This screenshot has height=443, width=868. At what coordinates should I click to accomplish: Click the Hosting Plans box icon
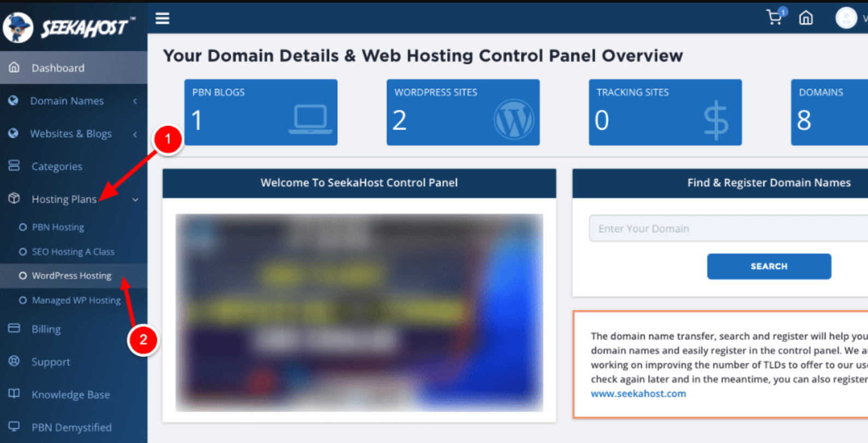pos(14,198)
